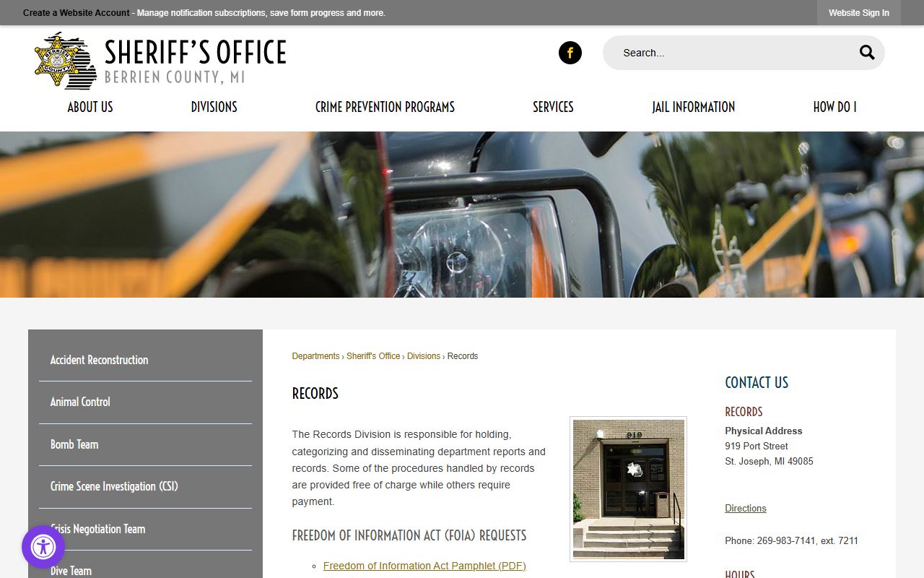Click Website Sign In button
Viewport: 924px width, 578px height.
(x=859, y=13)
